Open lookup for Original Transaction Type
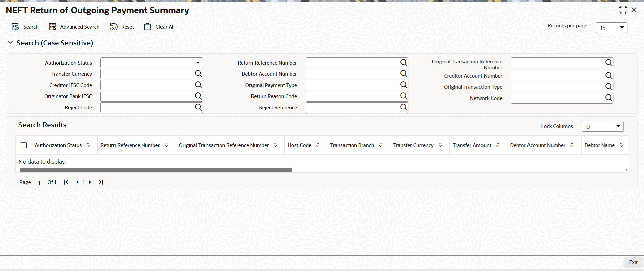The image size is (644, 272). point(609,87)
